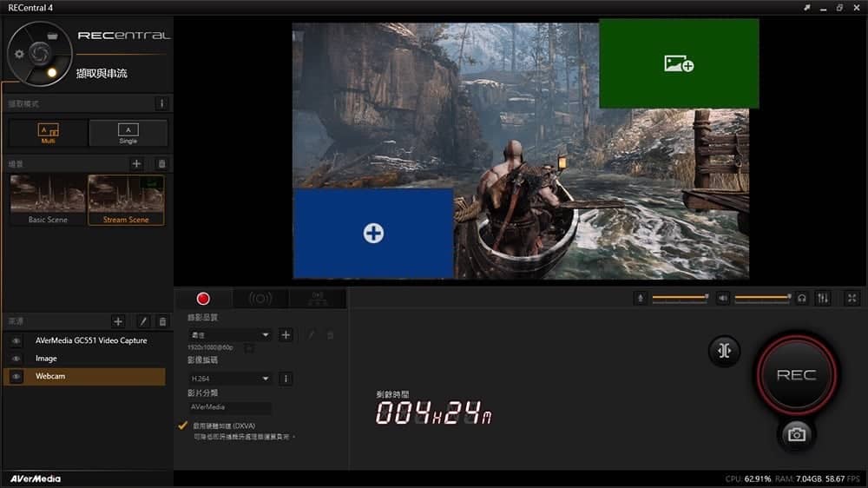Open codec options three-dot button

[x=286, y=379]
